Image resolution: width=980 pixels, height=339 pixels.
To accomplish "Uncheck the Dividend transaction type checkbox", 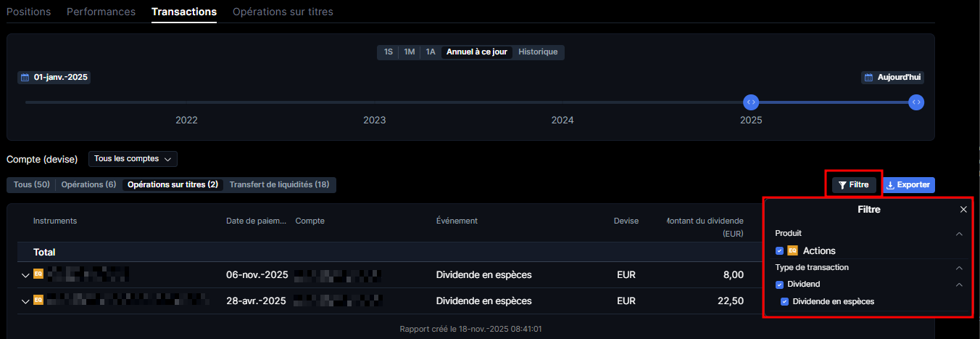I will click(x=779, y=284).
